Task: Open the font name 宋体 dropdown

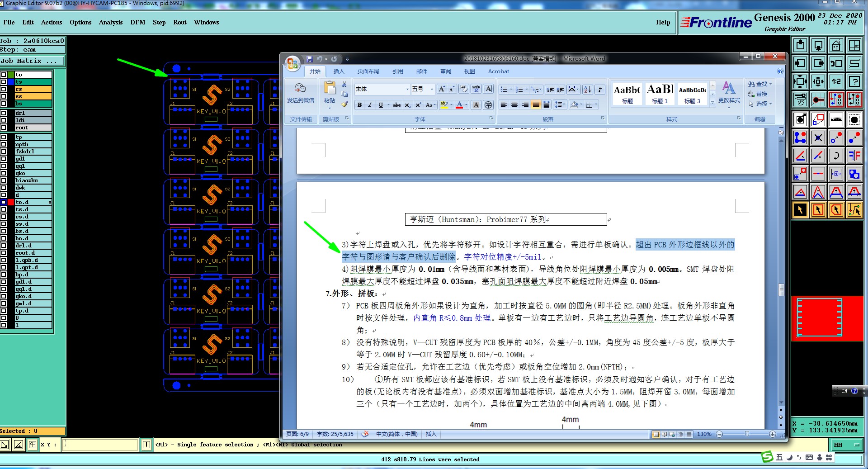Action: click(x=407, y=89)
